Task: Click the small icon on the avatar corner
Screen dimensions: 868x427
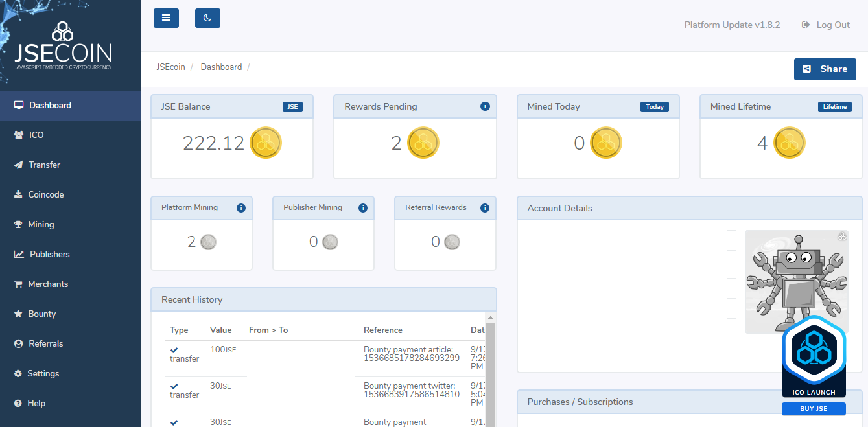Action: click(842, 237)
